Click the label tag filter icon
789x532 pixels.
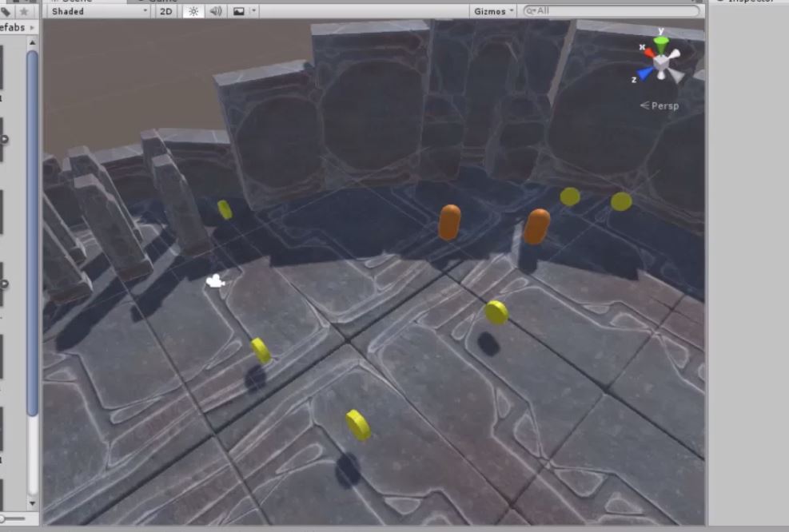click(6, 10)
